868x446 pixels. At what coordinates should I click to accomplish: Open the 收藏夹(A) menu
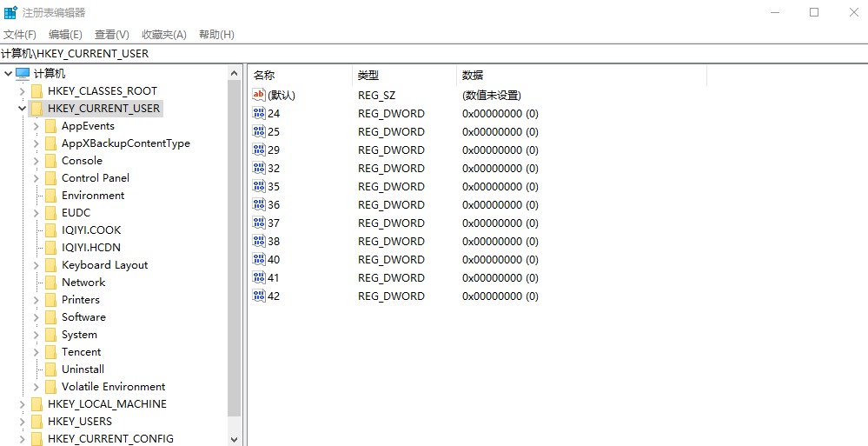[x=164, y=35]
